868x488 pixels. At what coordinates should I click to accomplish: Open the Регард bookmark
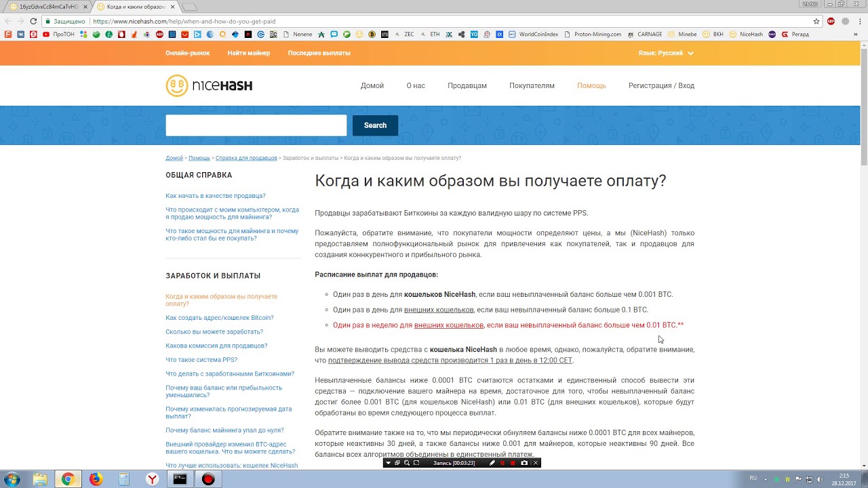(x=795, y=34)
